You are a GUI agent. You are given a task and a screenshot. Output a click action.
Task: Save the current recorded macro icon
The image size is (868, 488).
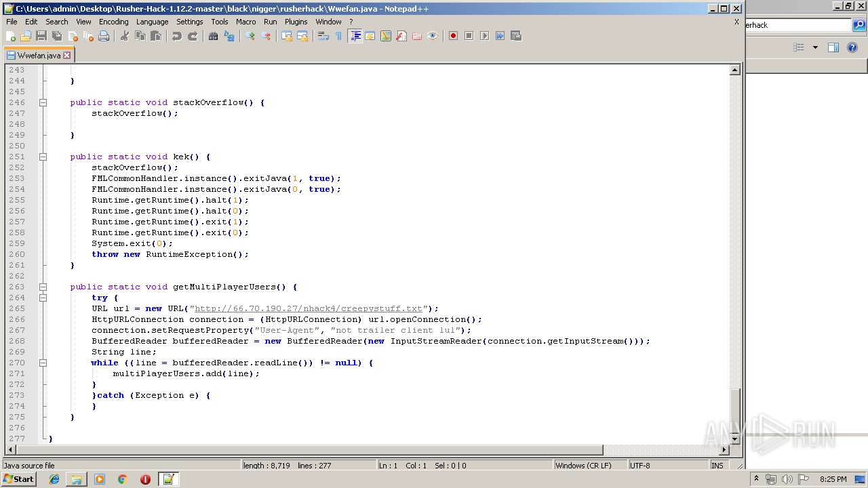(x=515, y=36)
